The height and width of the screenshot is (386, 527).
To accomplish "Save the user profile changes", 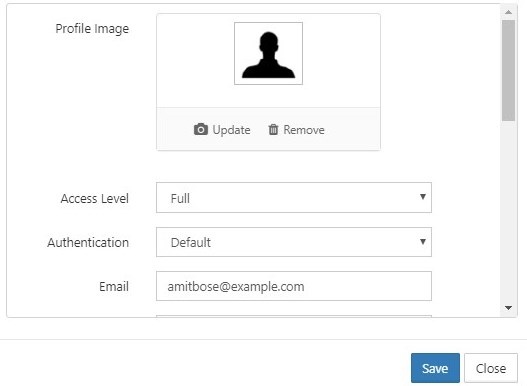I will [x=435, y=368].
